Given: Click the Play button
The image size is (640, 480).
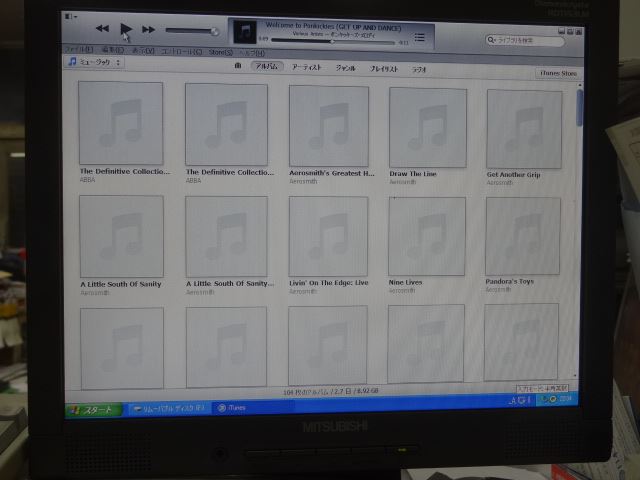Looking at the screenshot, I should [x=126, y=29].
